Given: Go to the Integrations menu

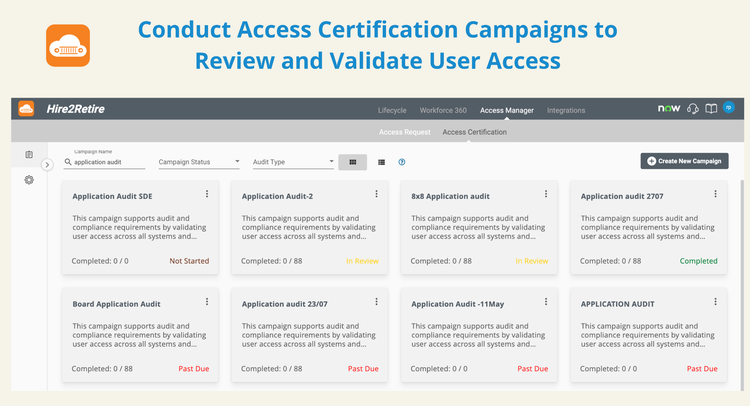Looking at the screenshot, I should (566, 110).
